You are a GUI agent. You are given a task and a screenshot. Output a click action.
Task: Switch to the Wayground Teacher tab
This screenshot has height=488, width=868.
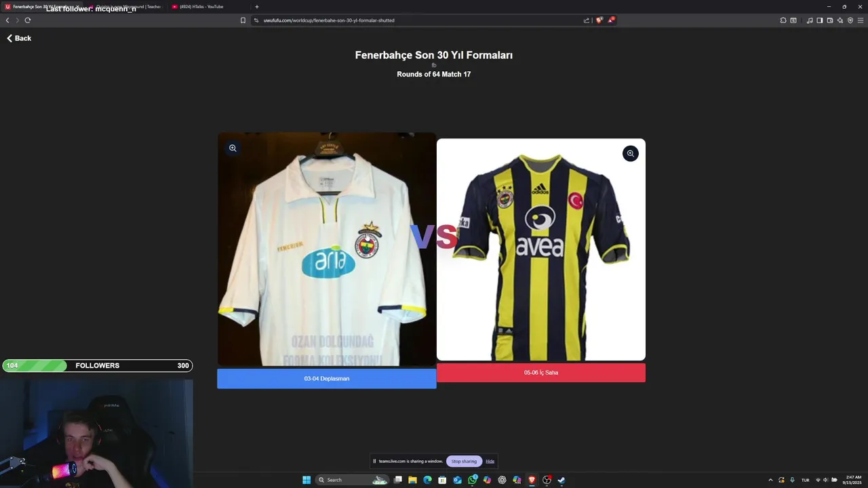125,7
